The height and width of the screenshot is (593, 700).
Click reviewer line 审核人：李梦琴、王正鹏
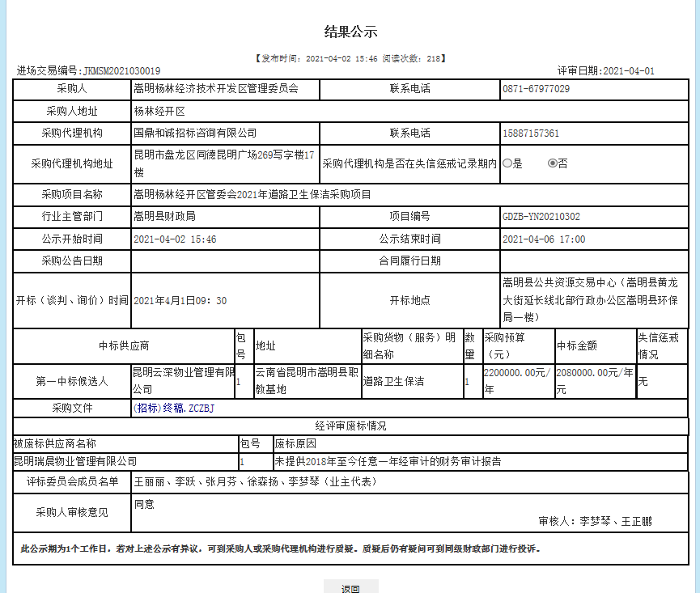595,522
